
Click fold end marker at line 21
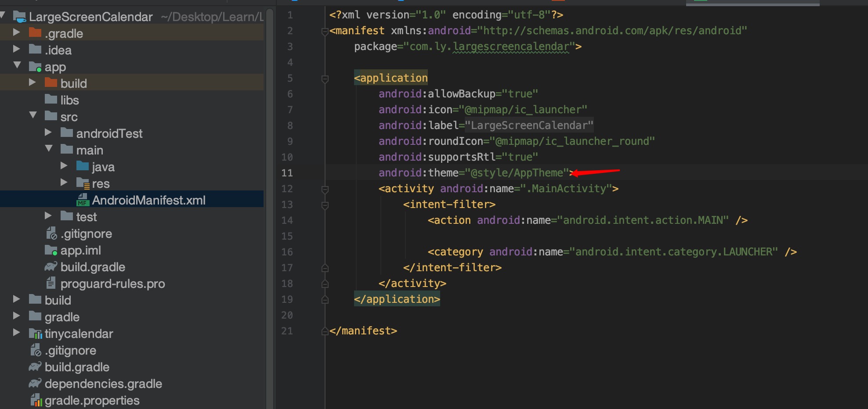click(325, 331)
